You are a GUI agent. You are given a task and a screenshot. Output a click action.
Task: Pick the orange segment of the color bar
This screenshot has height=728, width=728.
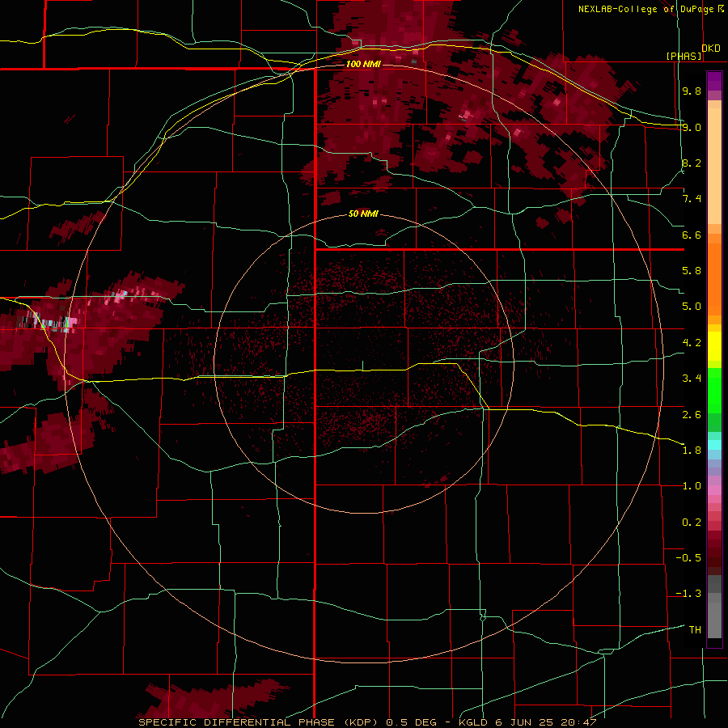[x=714, y=278]
